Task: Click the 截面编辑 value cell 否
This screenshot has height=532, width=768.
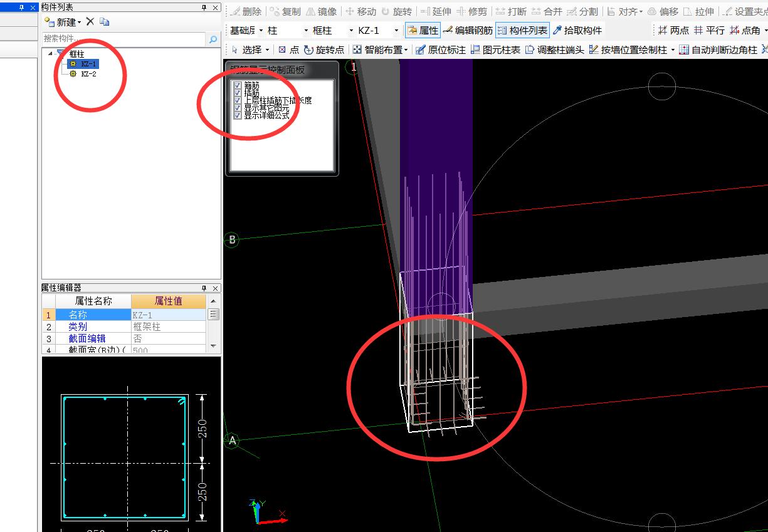Action: (169, 338)
